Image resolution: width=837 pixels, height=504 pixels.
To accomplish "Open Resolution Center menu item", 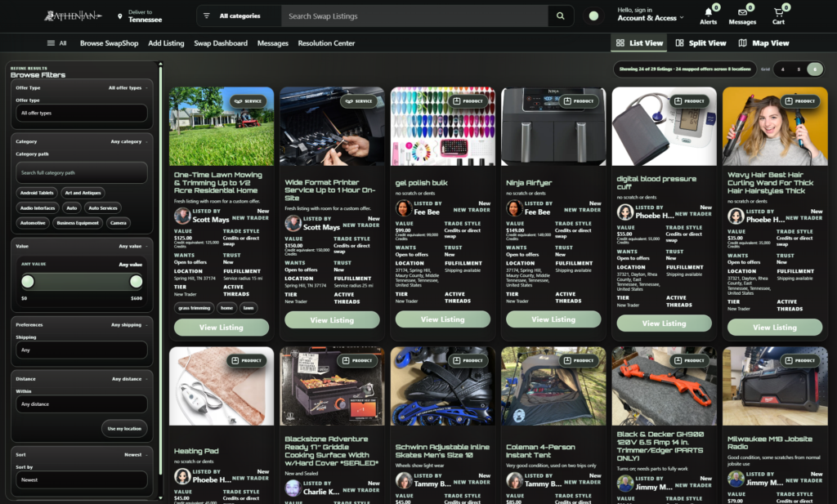I will click(x=326, y=43).
